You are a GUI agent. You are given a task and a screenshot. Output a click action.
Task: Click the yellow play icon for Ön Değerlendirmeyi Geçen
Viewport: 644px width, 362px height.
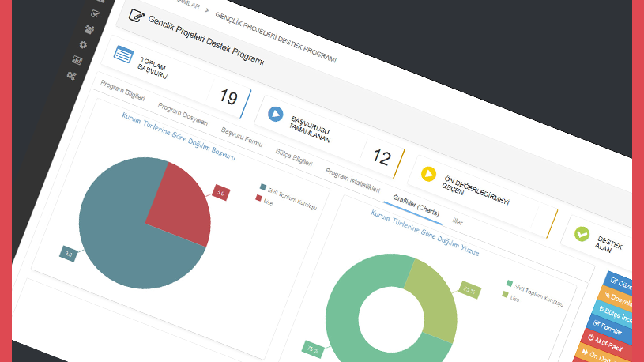pos(428,174)
